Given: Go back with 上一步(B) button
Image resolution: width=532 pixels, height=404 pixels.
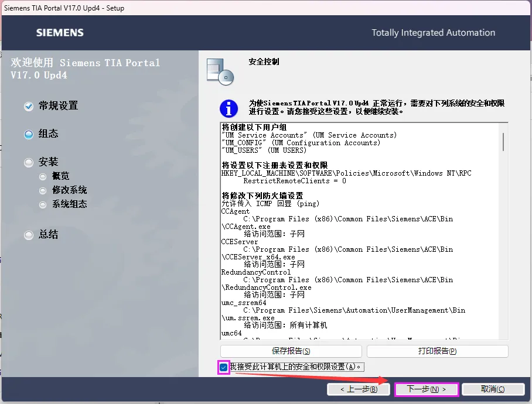Looking at the screenshot, I should click(x=359, y=389).
